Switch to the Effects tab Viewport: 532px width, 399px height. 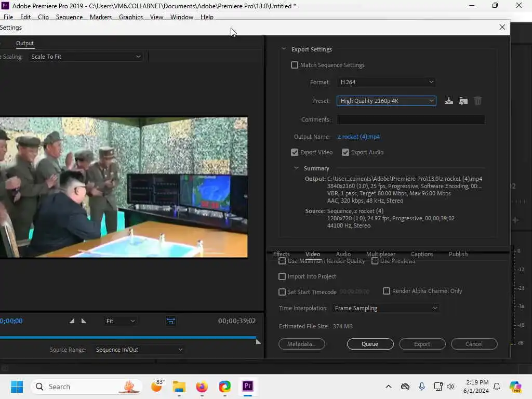pos(281,254)
